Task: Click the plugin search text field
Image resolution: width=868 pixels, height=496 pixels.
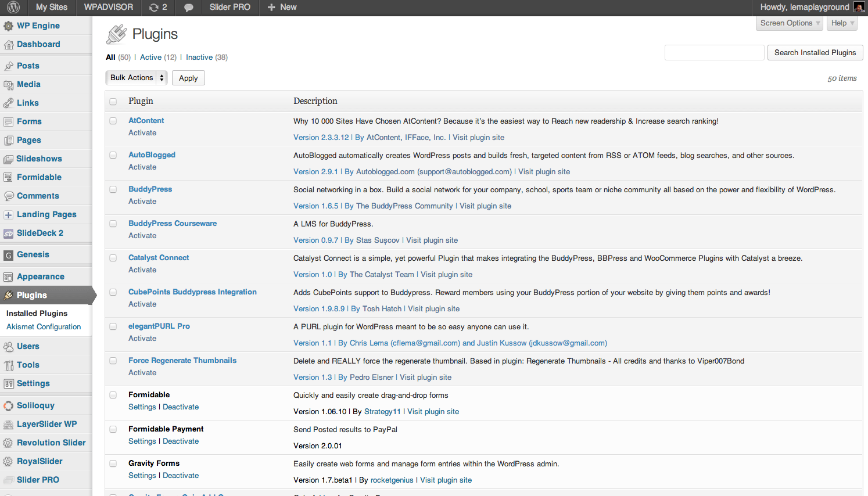Action: click(x=714, y=53)
